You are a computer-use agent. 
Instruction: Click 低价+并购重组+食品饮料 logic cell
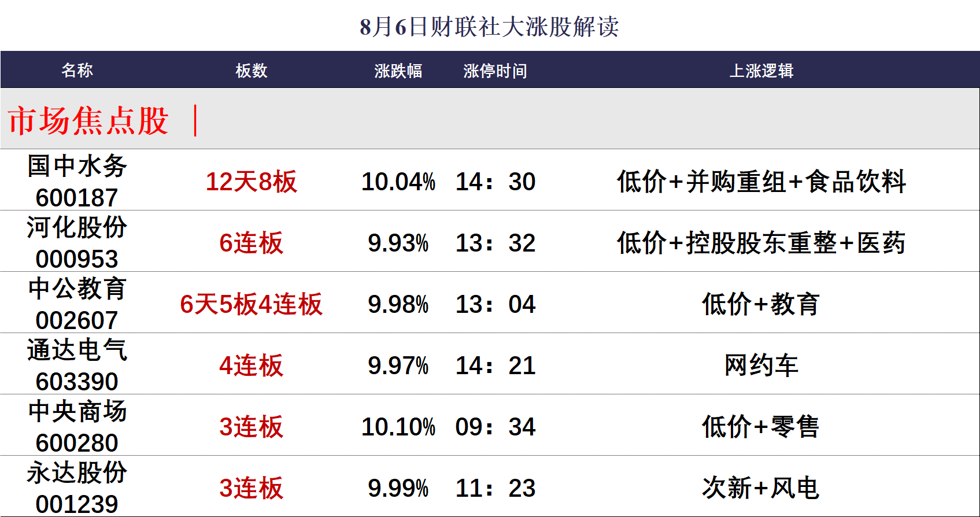[761, 182]
